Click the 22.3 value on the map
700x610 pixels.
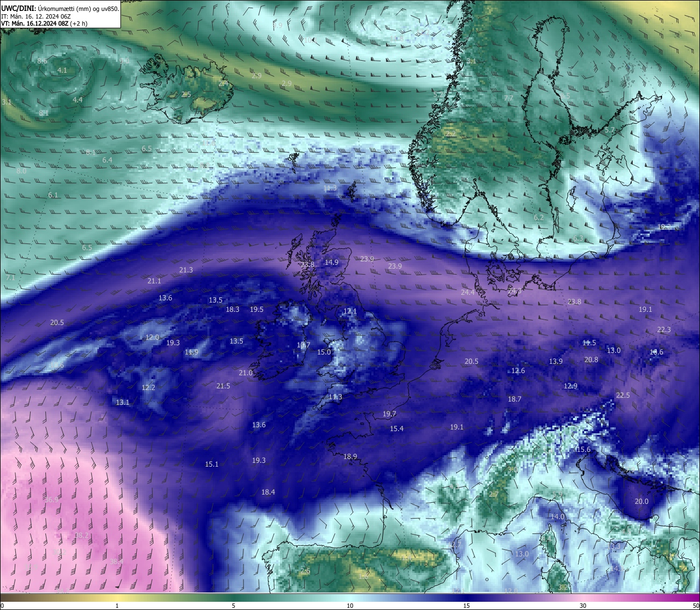click(x=663, y=329)
